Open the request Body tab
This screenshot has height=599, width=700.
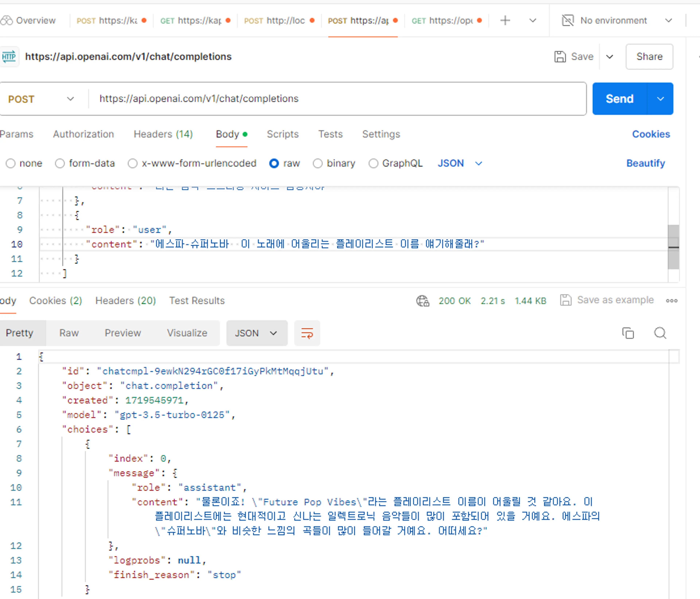coord(231,134)
